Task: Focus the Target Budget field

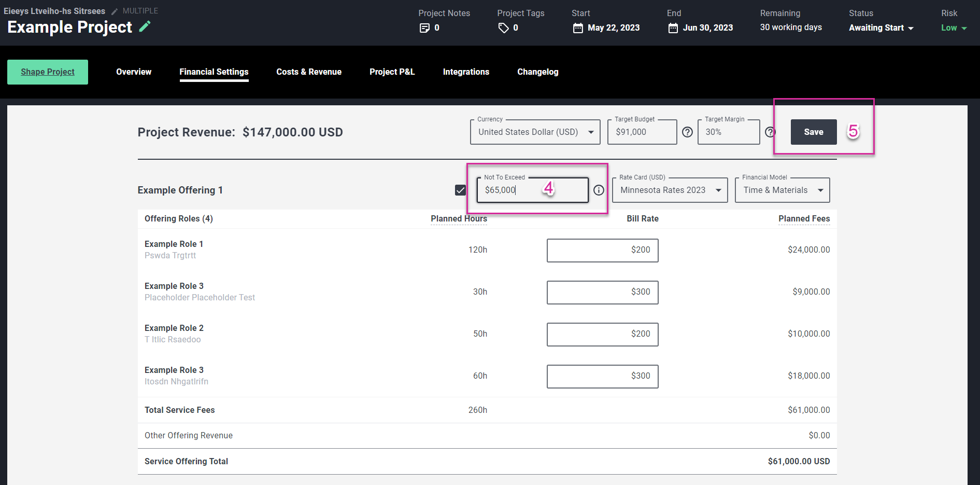Action: [642, 132]
